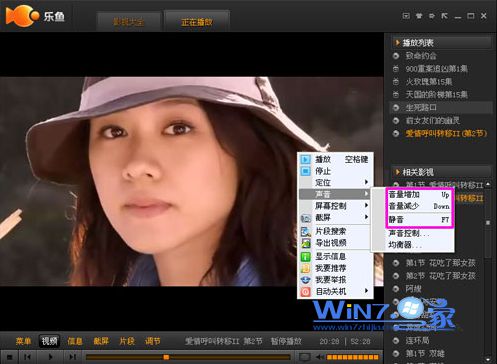The width and height of the screenshot is (497, 364).
Task: Mute using the speaker icon in the control bar
Action: (319, 357)
